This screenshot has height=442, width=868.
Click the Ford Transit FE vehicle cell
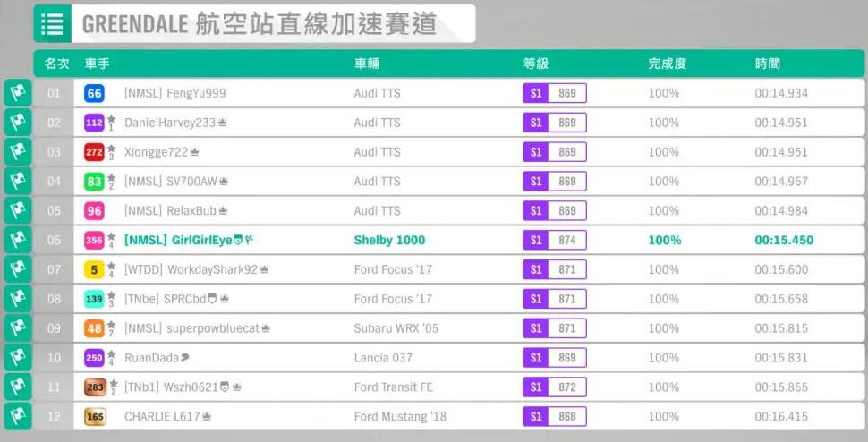(394, 387)
